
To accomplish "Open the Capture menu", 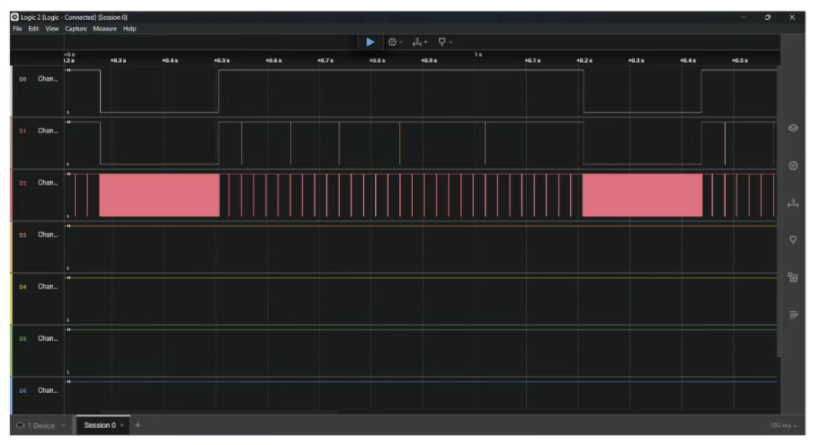I will (x=76, y=29).
